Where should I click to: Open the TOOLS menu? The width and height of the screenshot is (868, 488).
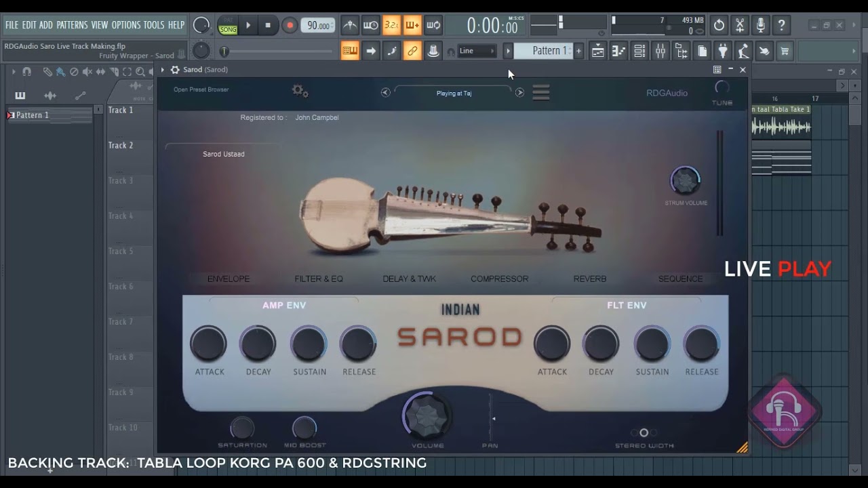154,25
